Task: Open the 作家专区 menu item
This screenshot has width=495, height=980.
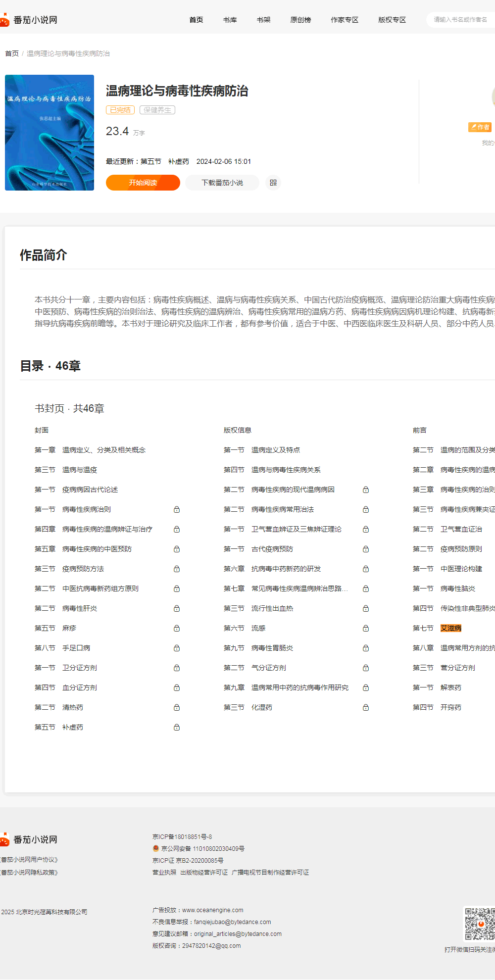Action: [x=345, y=20]
